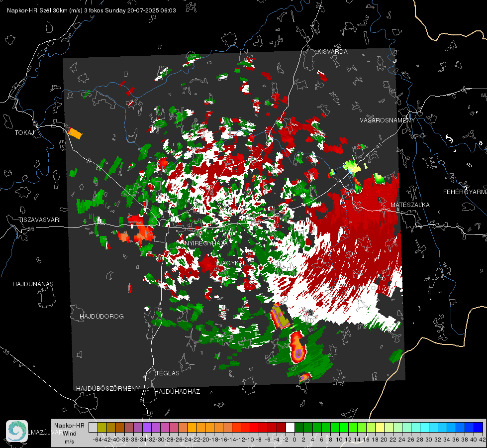Click the 'Wind' legend label
Screen dimensions: 487x448
click(70, 433)
